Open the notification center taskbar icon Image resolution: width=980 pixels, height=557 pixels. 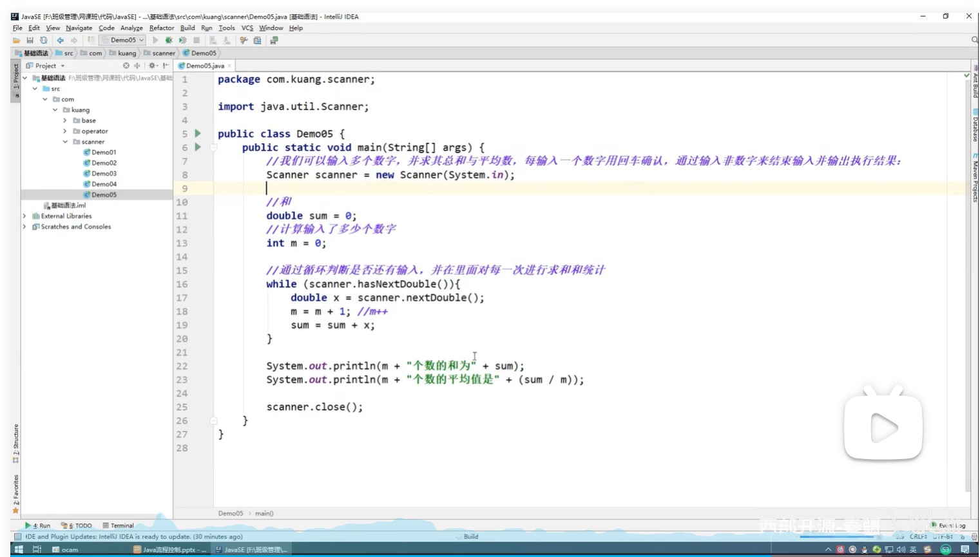coord(965,549)
